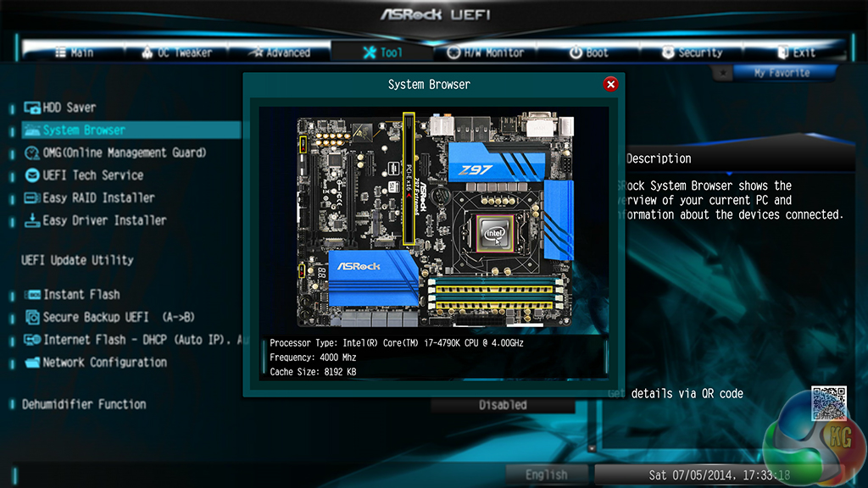868x488 pixels.
Task: Click the System Browser dialog title
Action: point(429,85)
